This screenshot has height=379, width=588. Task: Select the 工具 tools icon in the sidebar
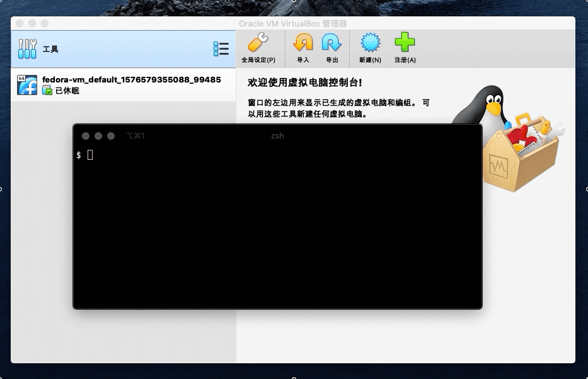pyautogui.click(x=27, y=48)
